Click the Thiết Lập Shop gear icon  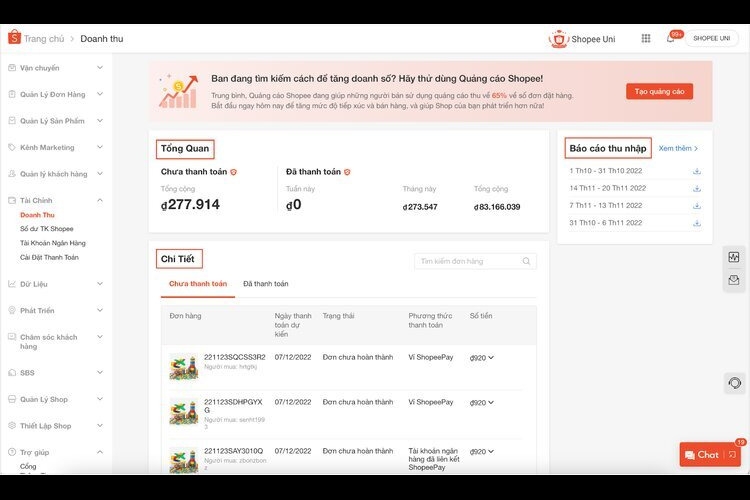click(12, 425)
